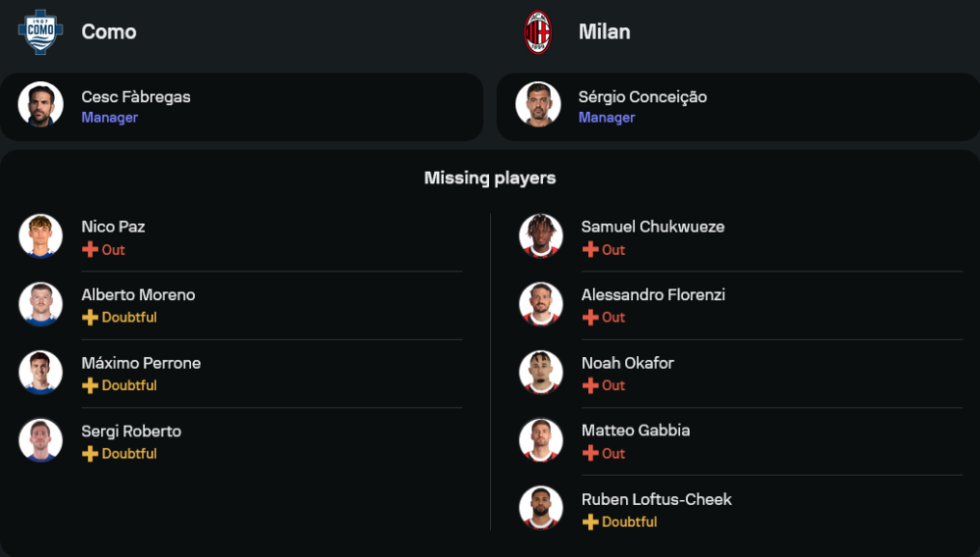Click Out injury icon for Alessandro Florenzi
980x557 pixels.
click(x=590, y=318)
